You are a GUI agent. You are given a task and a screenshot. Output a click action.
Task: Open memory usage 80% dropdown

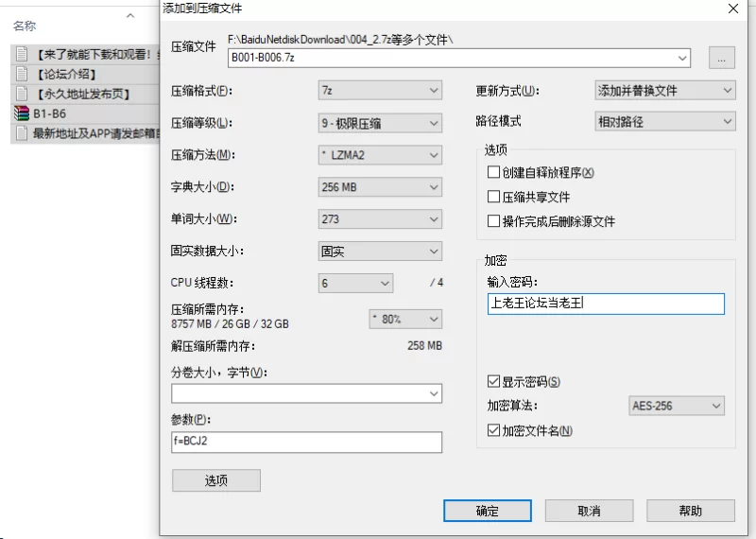point(405,319)
